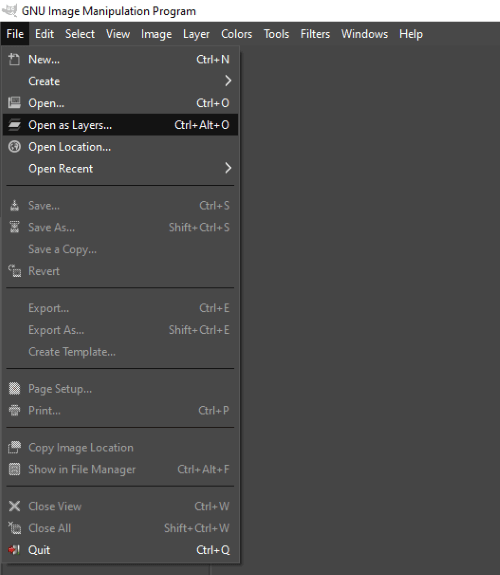Choose Save... menu entry

coord(120,205)
